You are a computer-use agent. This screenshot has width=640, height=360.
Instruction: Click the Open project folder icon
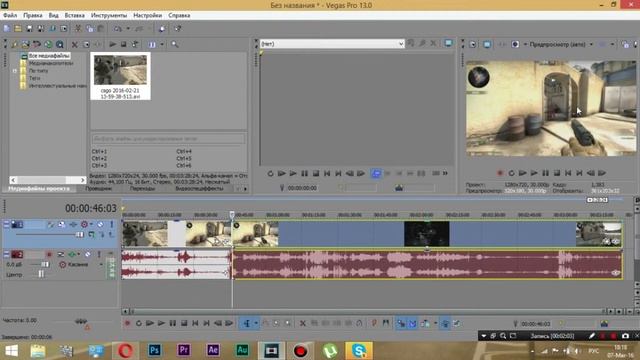tap(18, 29)
